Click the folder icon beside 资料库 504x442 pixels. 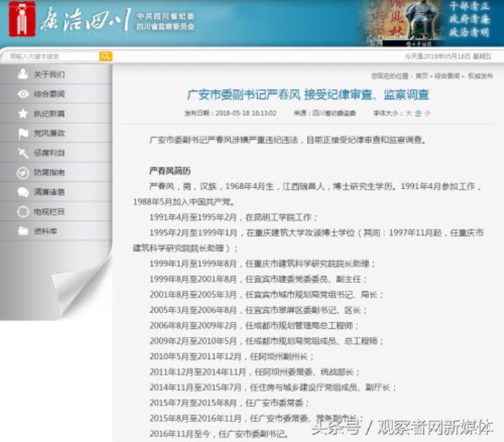coord(23,231)
